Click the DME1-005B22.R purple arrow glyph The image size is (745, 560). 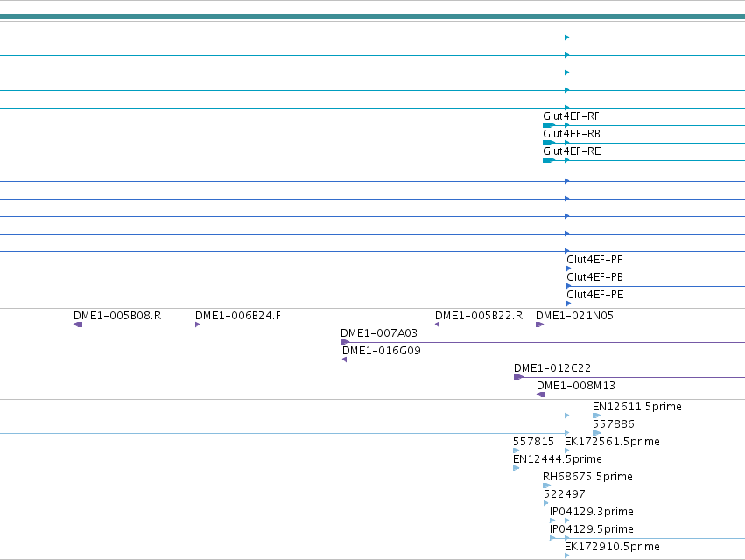coord(437,325)
